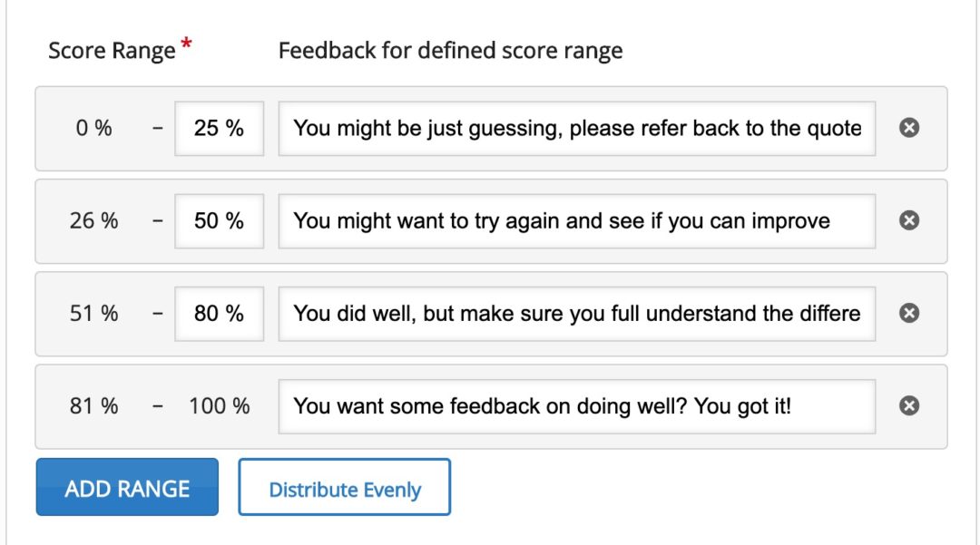
Task: Click the feedback column header label
Action: [x=451, y=50]
